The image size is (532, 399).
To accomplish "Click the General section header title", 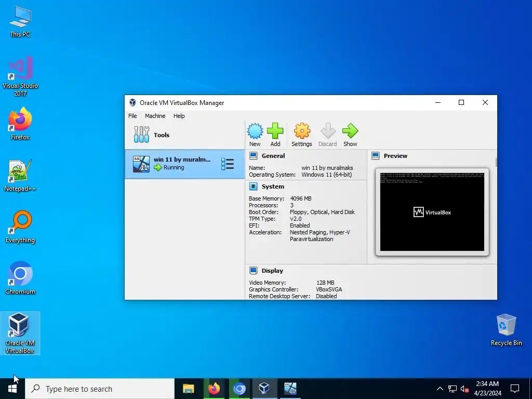I will point(273,156).
